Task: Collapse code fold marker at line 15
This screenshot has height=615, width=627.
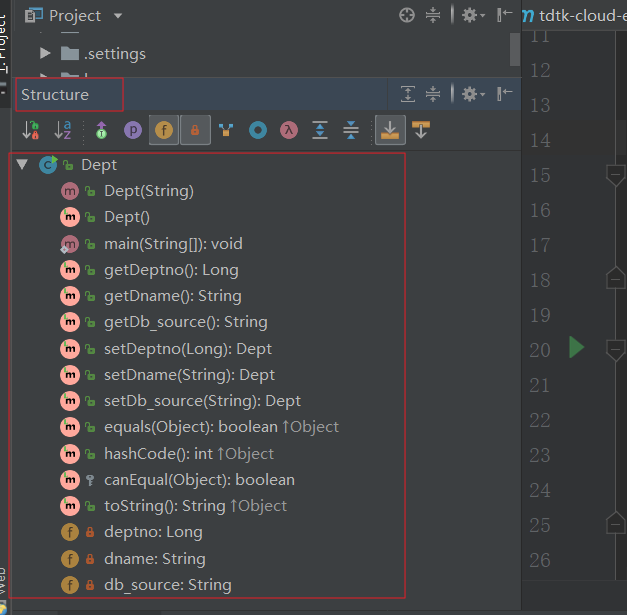Action: click(615, 175)
